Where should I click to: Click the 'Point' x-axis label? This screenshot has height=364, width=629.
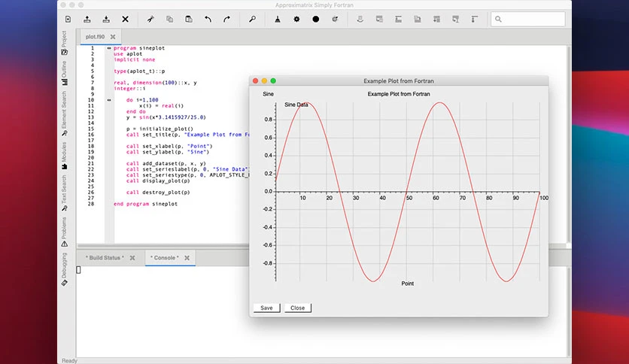(x=408, y=284)
